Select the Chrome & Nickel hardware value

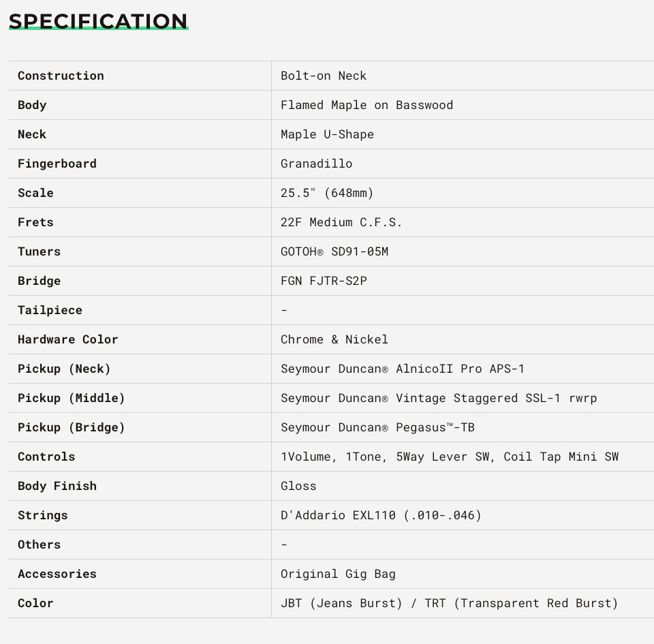[x=334, y=339]
